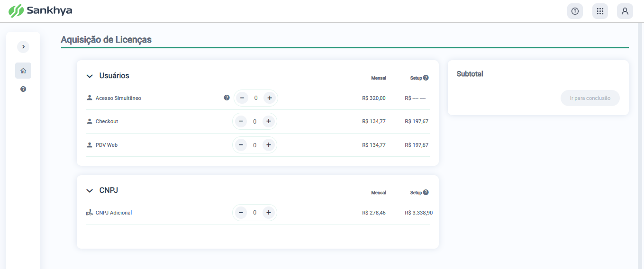Select the PDV Web label
This screenshot has height=269, width=644.
(107, 145)
